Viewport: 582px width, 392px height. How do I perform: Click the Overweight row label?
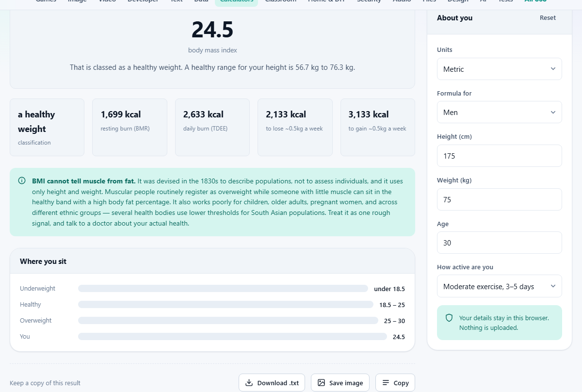[x=36, y=321]
